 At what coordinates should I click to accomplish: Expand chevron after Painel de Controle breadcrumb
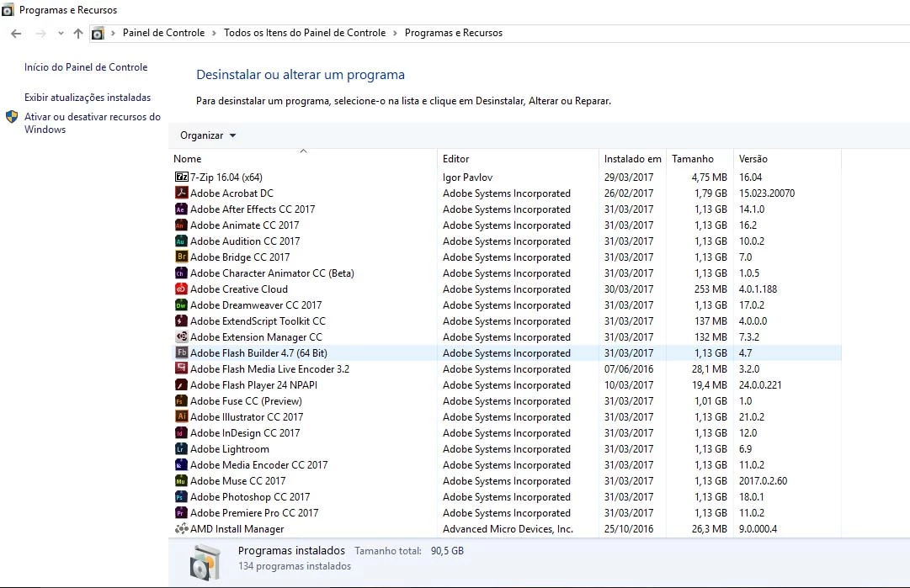click(214, 33)
